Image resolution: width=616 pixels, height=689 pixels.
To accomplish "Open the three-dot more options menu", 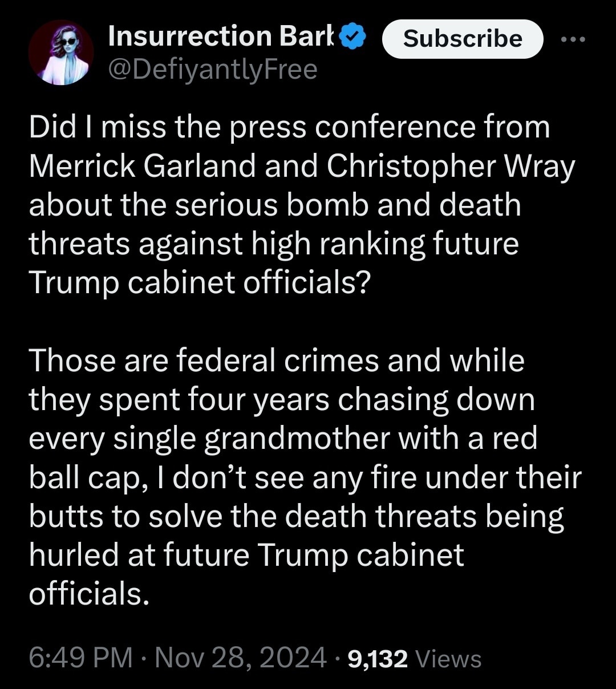I will (x=573, y=39).
